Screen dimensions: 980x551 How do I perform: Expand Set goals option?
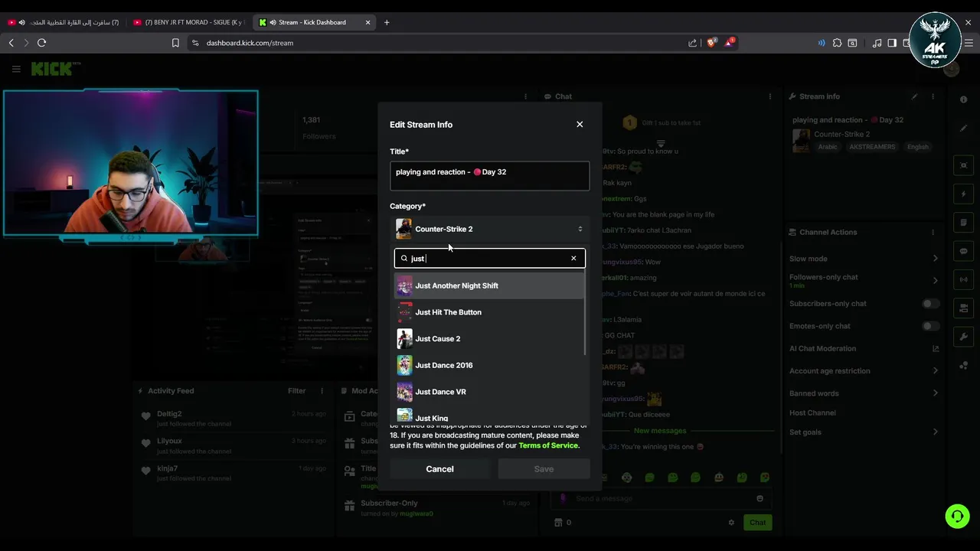pos(864,432)
